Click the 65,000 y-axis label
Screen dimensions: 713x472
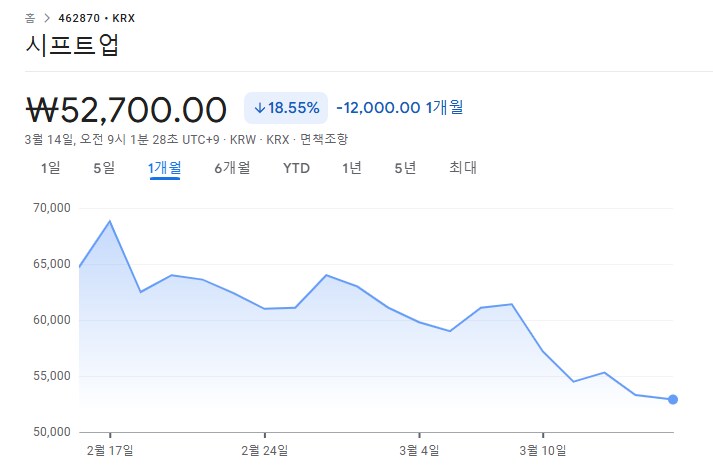pyautogui.click(x=52, y=264)
